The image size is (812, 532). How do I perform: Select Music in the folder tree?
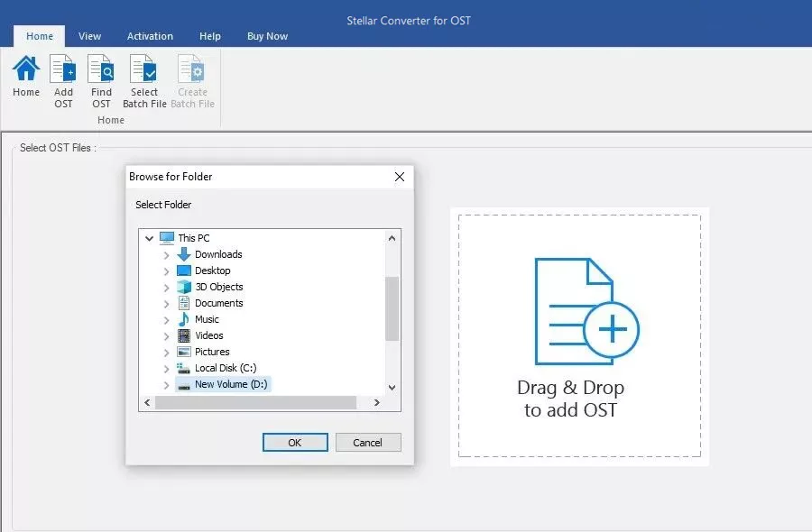(207, 319)
